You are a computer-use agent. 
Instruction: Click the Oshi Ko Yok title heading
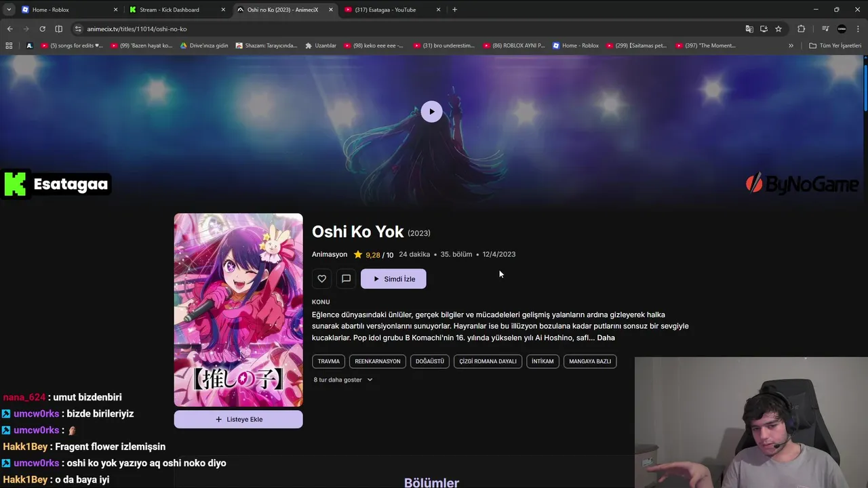357,232
